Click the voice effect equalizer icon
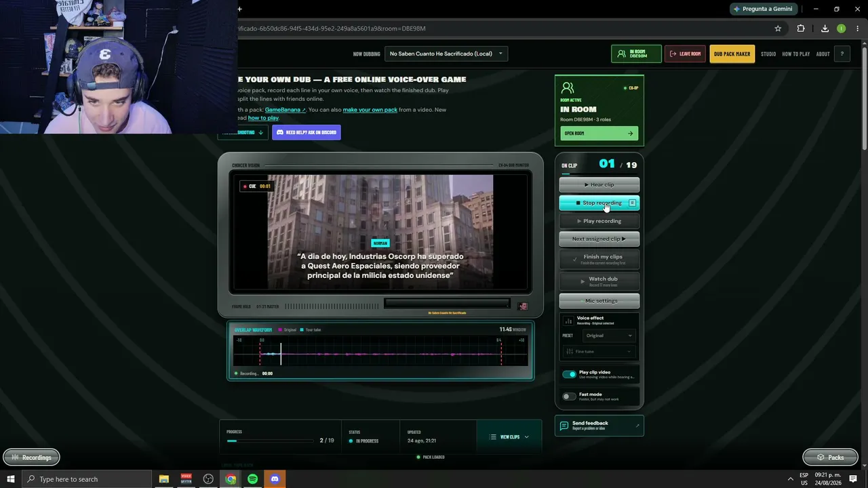The height and width of the screenshot is (488, 868). [x=568, y=321]
